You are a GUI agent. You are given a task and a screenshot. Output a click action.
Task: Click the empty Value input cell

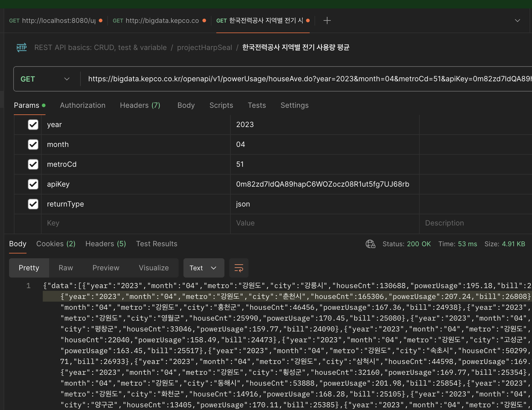pos(325,223)
